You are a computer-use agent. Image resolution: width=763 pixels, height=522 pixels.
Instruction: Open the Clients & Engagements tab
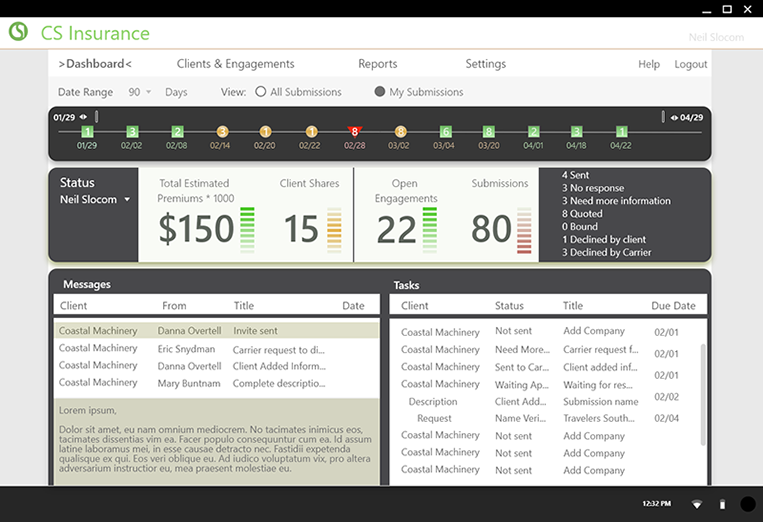235,64
